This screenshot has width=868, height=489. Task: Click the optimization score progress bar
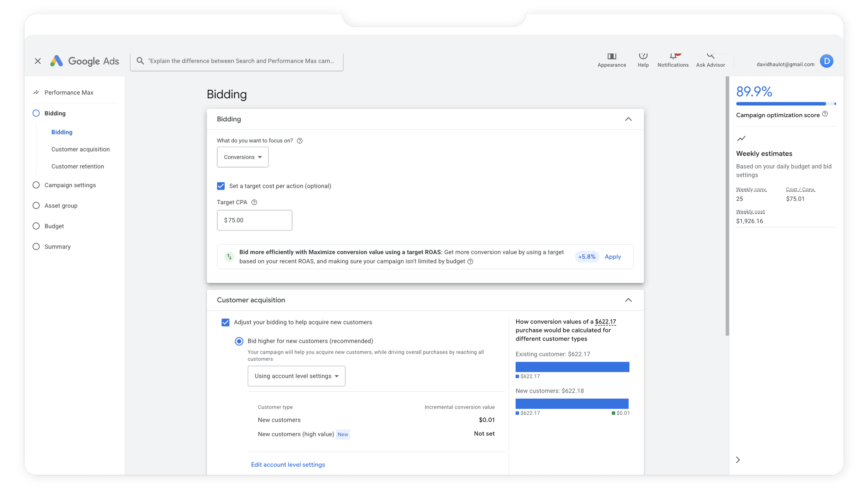pos(786,104)
